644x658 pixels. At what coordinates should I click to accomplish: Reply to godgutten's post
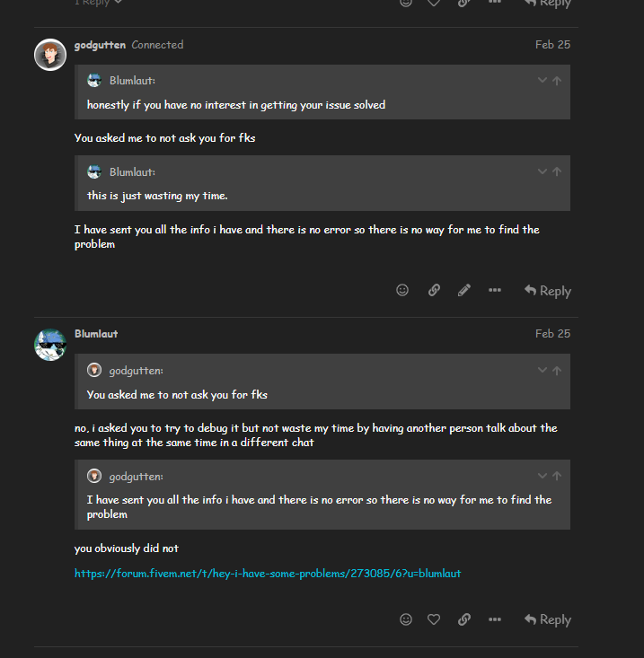(548, 291)
